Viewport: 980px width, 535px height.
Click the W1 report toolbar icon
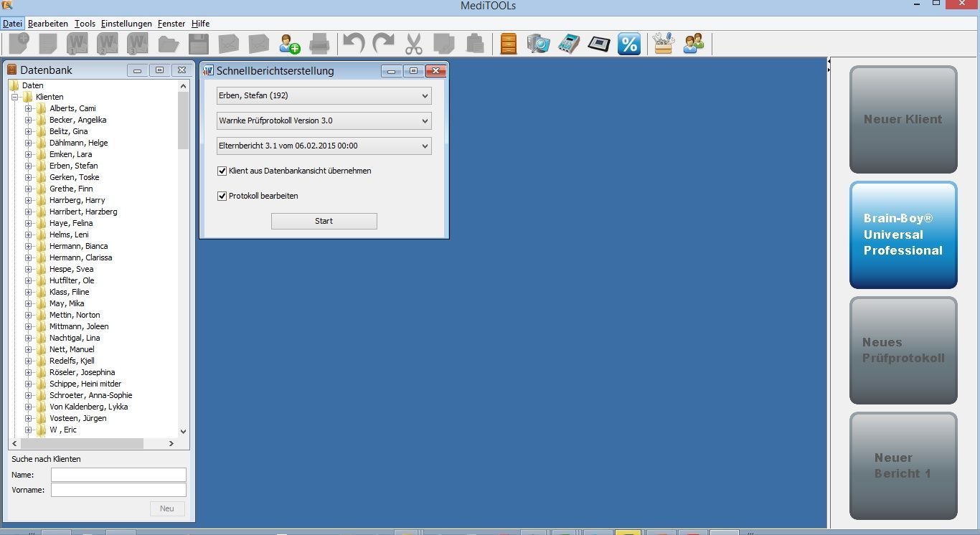77,44
